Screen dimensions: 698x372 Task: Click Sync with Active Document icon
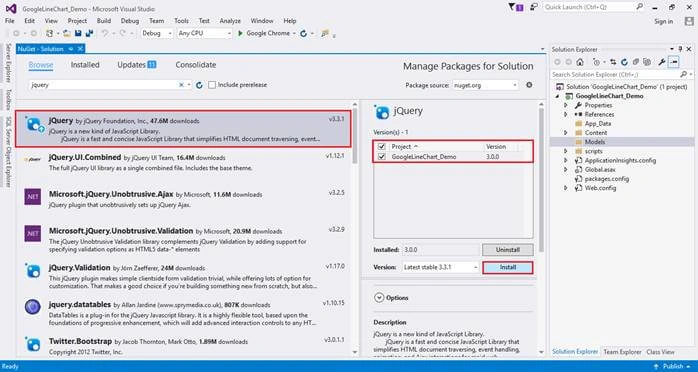613,62
